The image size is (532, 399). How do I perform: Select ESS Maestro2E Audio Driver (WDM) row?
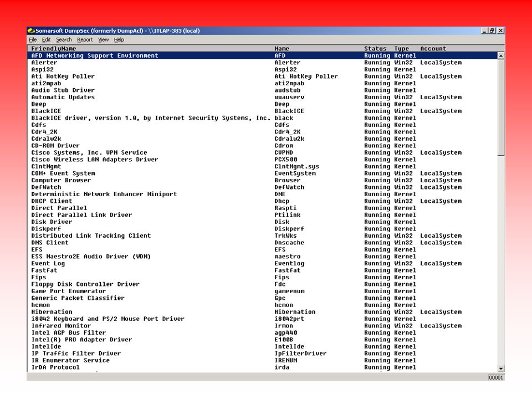262,257
